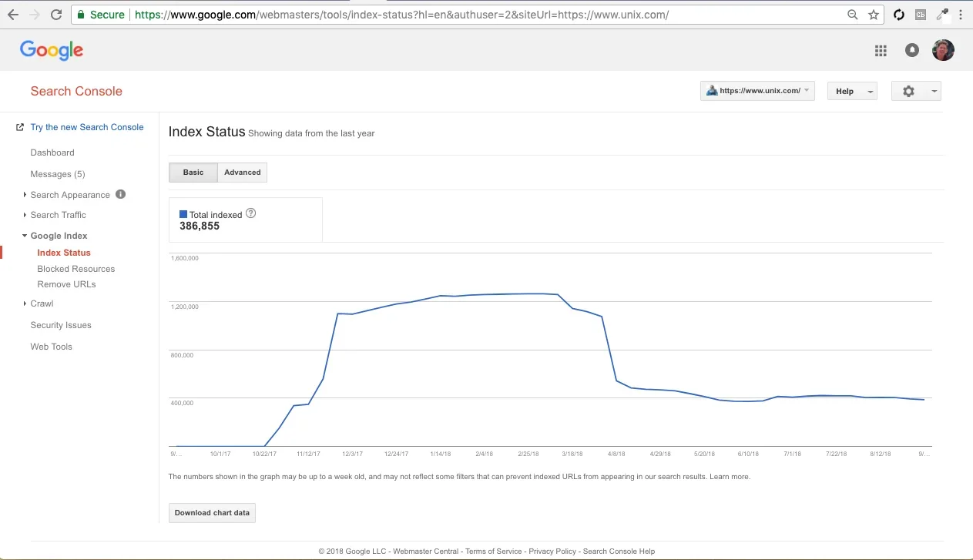Open Messages (5) in the sidebar

(58, 174)
